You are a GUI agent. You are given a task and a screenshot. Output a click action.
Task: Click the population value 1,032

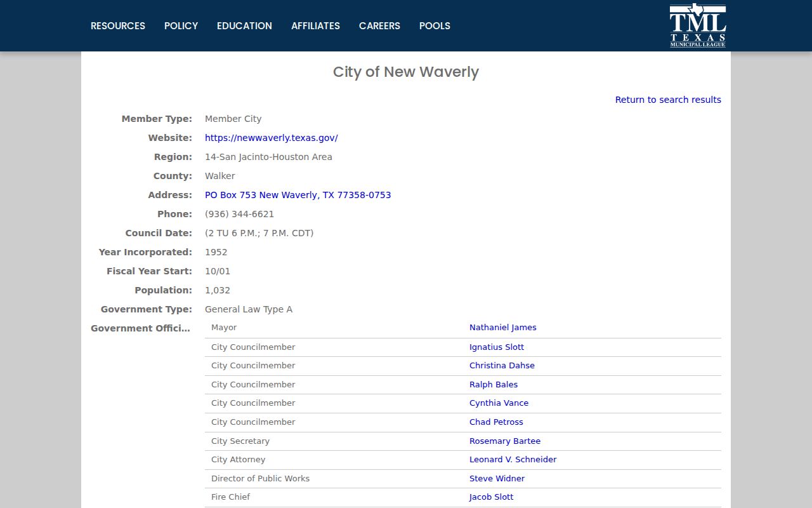point(218,290)
